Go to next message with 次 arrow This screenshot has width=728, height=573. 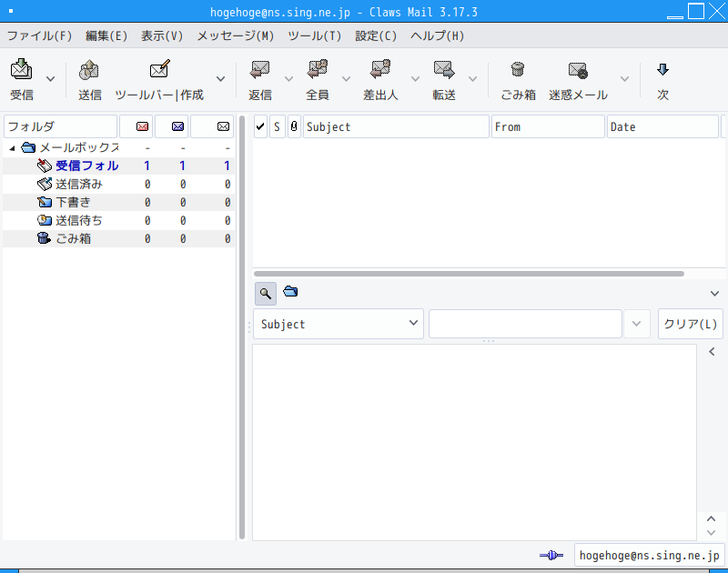click(662, 70)
